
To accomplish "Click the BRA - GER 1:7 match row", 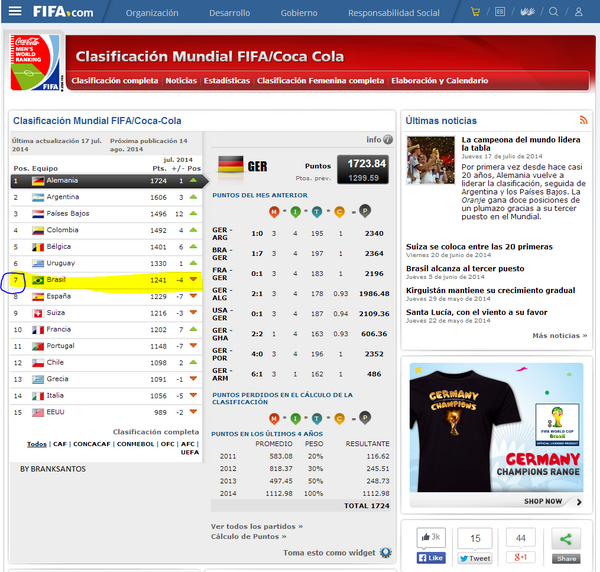I will 300,253.
